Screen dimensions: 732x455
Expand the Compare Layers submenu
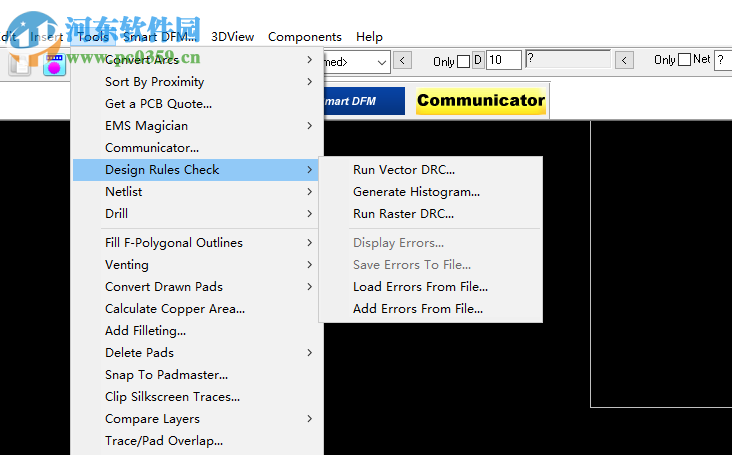[x=196, y=419]
